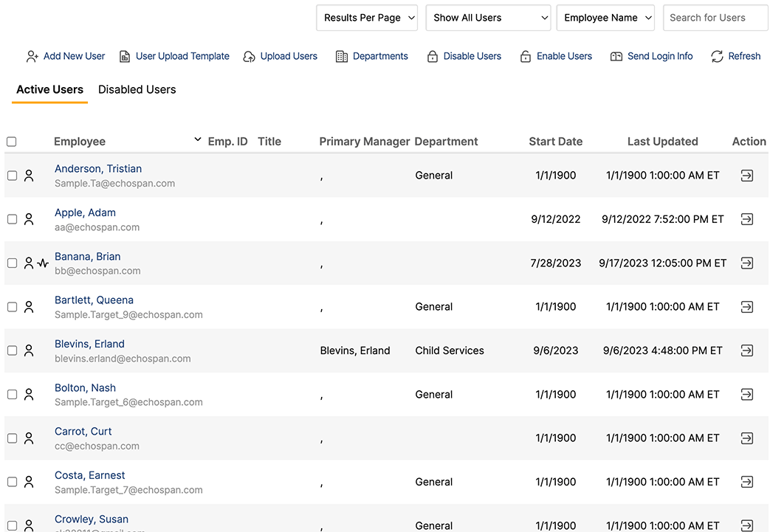Click timestamp 9/12/2022 7:52:00 PM ET

coord(662,219)
